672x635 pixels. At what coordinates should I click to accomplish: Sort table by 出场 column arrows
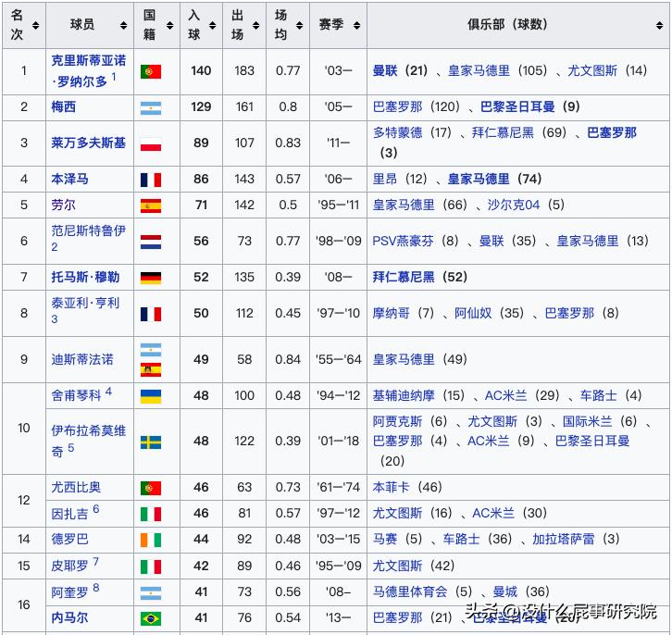[255, 25]
